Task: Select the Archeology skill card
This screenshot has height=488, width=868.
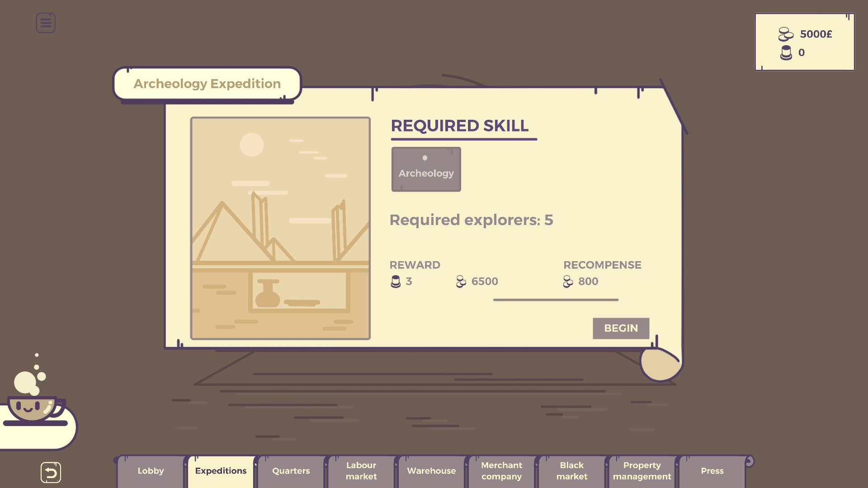Action: 425,169
